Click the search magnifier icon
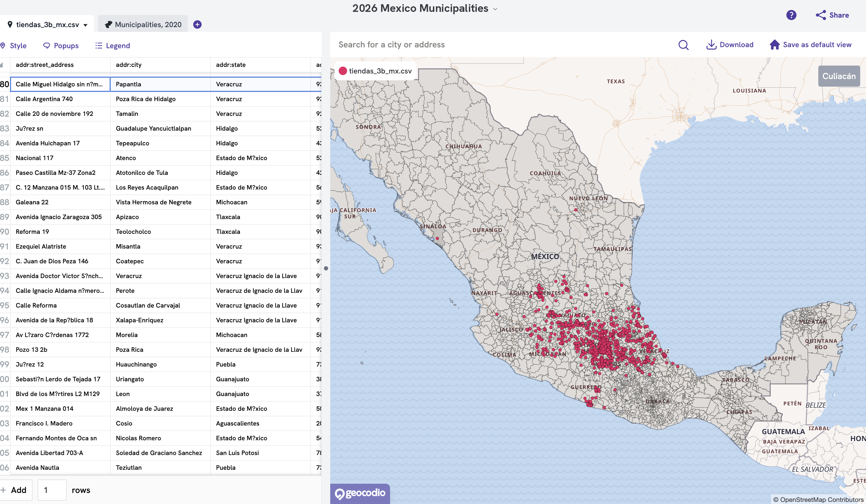The height and width of the screenshot is (504, 866). tap(683, 45)
